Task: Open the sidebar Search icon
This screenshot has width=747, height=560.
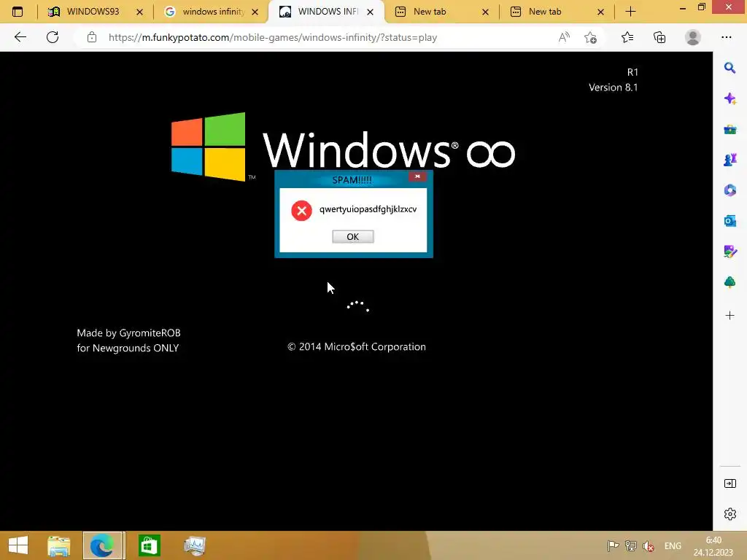Action: (729, 68)
